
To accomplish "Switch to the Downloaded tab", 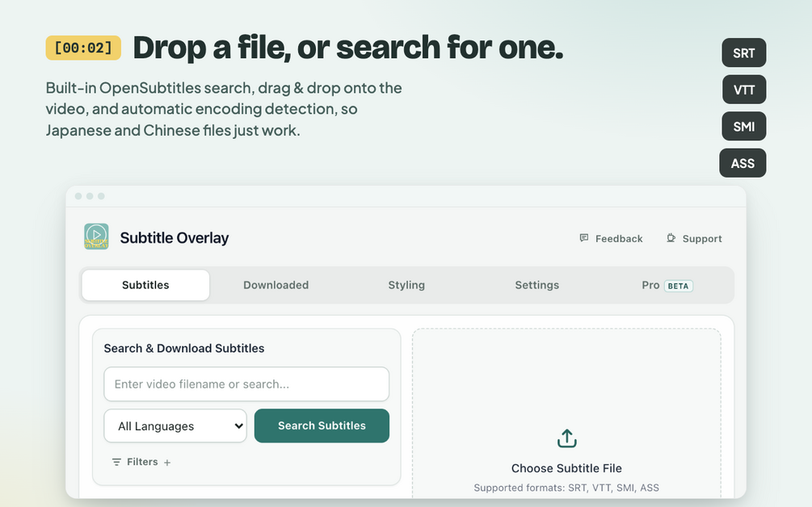I will [276, 285].
